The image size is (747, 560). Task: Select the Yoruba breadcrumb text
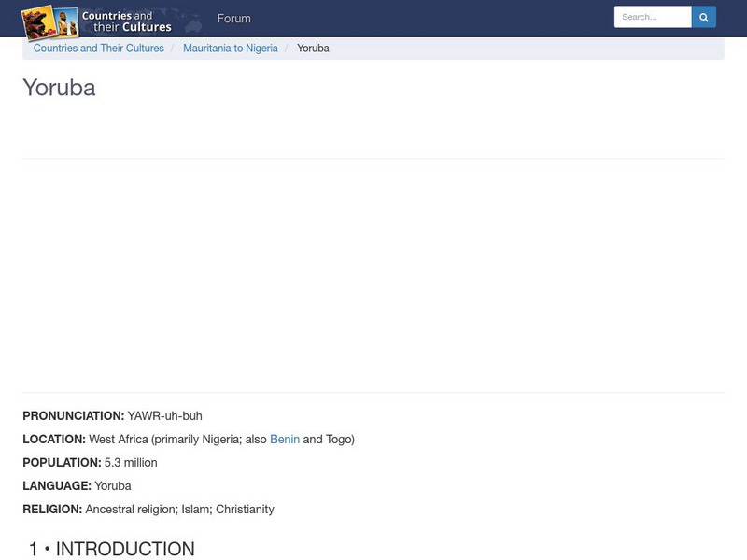coord(313,49)
